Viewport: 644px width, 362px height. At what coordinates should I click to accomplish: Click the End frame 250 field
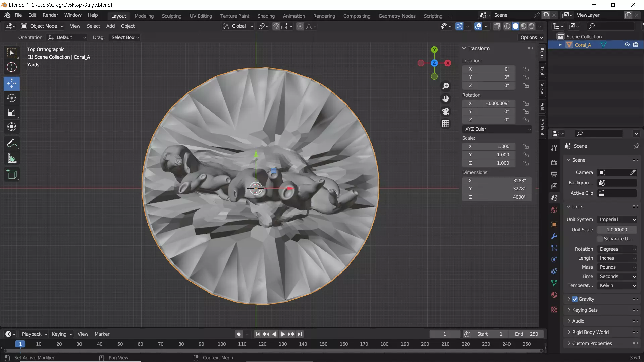[x=526, y=334]
